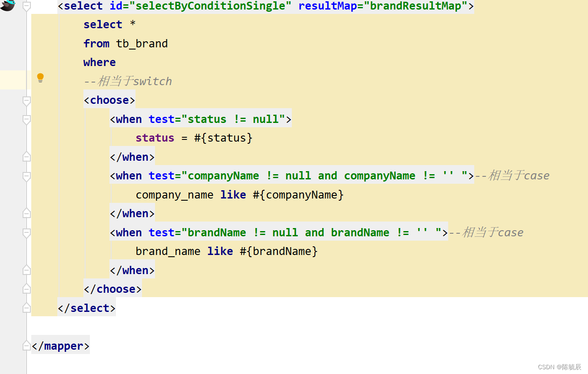
Task: Click the yellow lightbulb intention icon
Action: click(x=40, y=78)
